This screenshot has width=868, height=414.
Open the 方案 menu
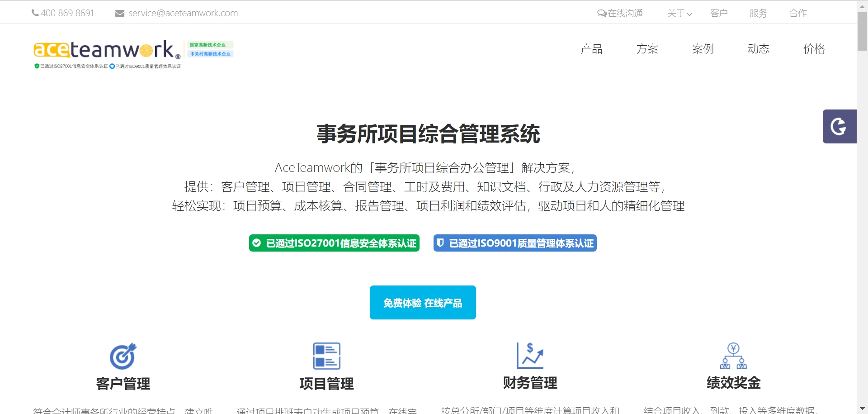pos(647,49)
